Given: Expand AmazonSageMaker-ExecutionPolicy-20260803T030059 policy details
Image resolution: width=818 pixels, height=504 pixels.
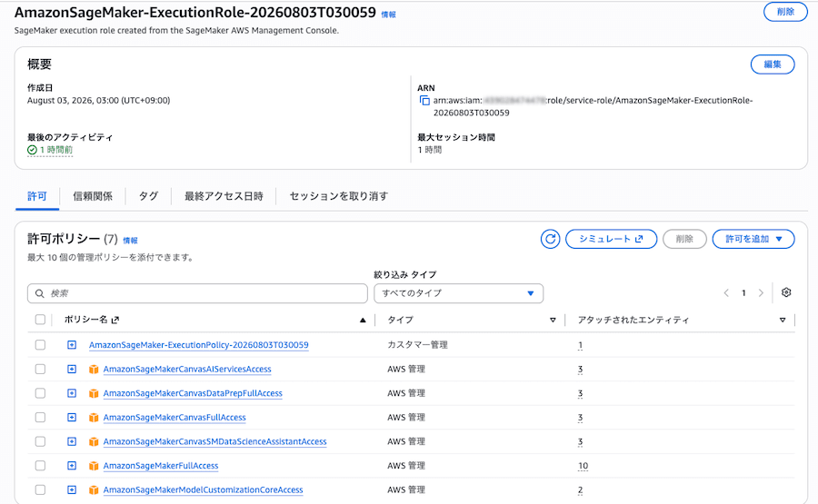Looking at the screenshot, I should click(x=72, y=345).
